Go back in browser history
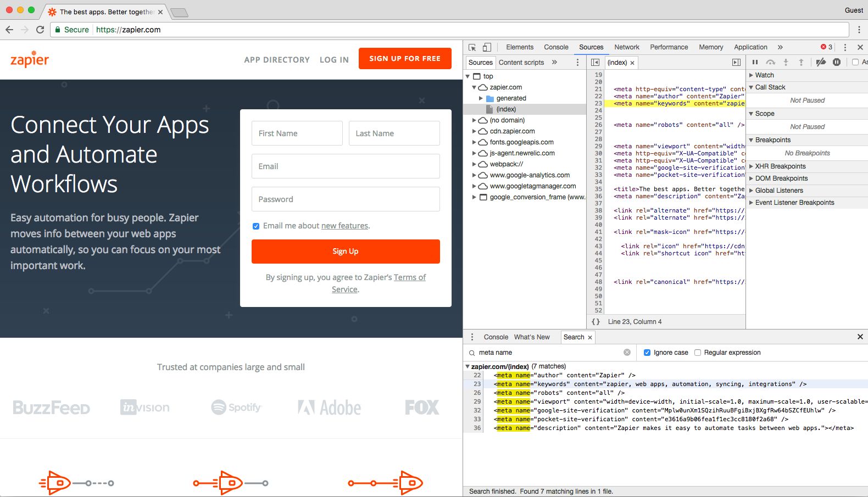The width and height of the screenshot is (868, 497). (x=9, y=30)
